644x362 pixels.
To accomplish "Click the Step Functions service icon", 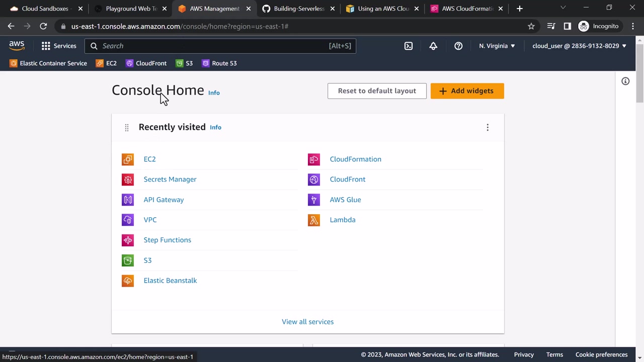I will 128,240.
